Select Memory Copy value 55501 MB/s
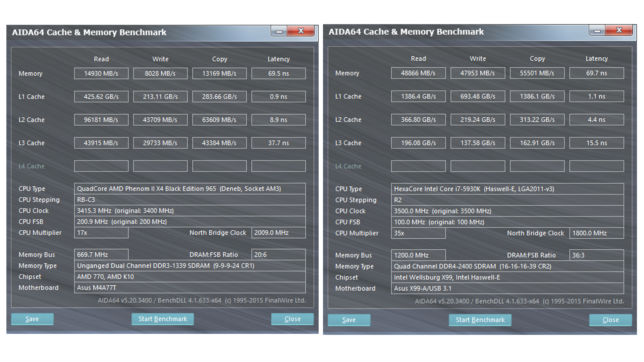 point(537,73)
